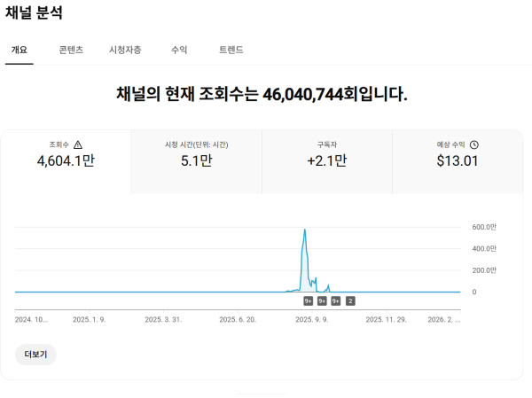The width and height of the screenshot is (532, 398).
Task: Click the tallest peak of the views chart
Action: pos(305,230)
